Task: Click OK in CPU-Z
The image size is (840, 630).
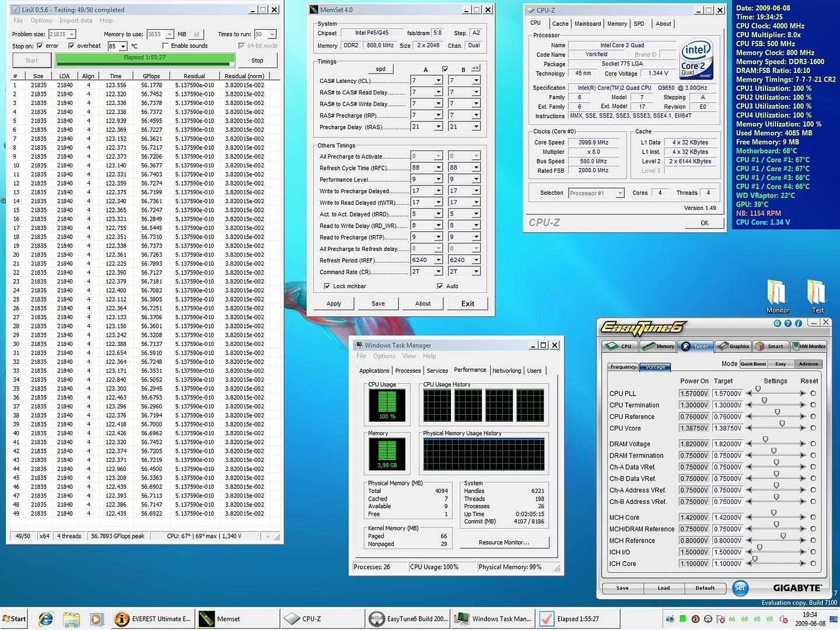Action: (705, 223)
